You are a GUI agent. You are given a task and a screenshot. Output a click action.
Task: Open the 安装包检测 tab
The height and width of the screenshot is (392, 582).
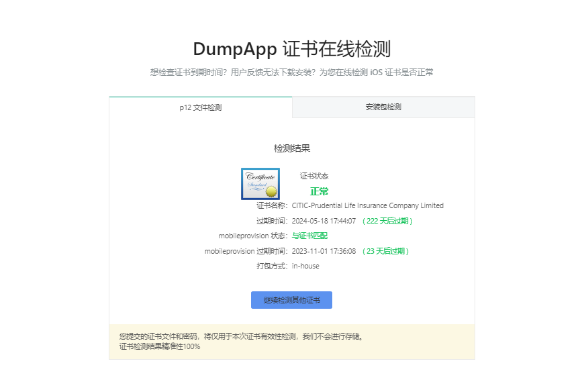383,107
